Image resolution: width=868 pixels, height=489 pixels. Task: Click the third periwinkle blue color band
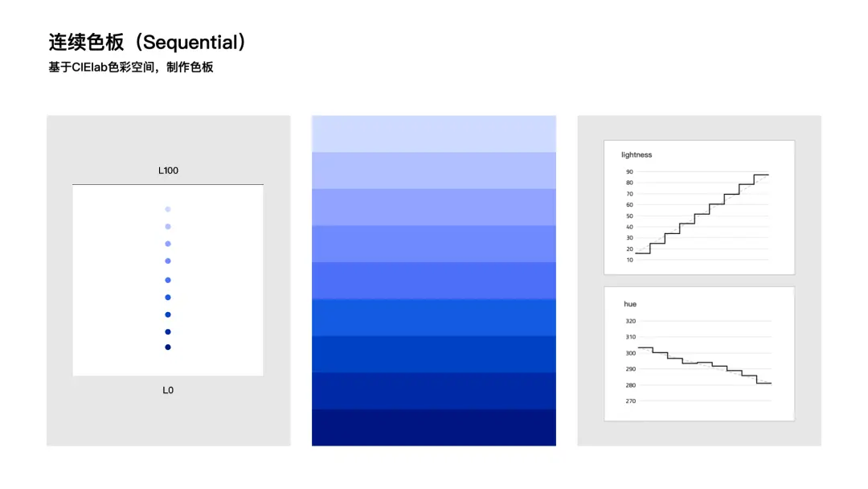(x=433, y=208)
